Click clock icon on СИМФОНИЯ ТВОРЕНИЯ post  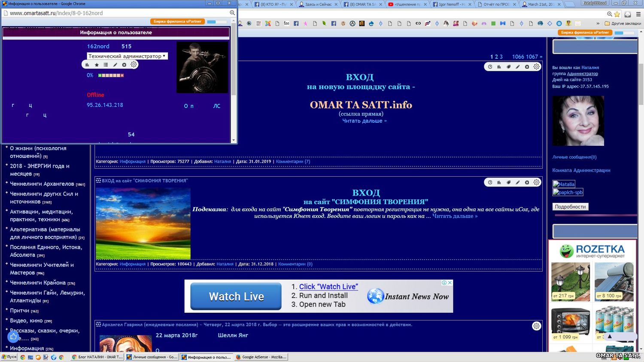coord(490,182)
